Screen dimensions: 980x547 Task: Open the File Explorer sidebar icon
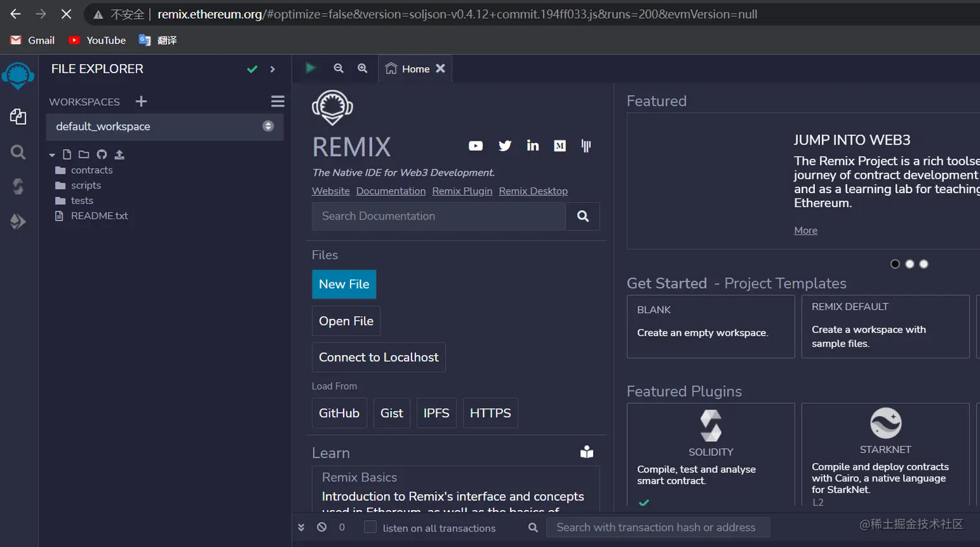click(18, 117)
